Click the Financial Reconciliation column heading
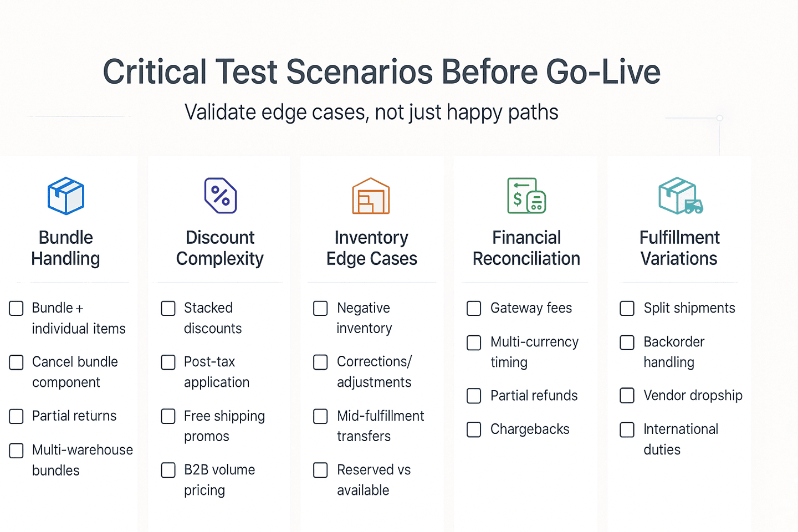This screenshot has height=532, width=798. click(x=526, y=248)
